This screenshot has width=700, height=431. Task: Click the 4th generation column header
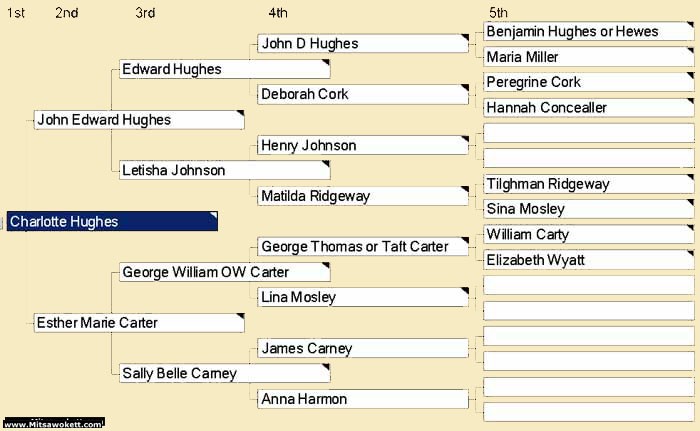[x=278, y=12]
